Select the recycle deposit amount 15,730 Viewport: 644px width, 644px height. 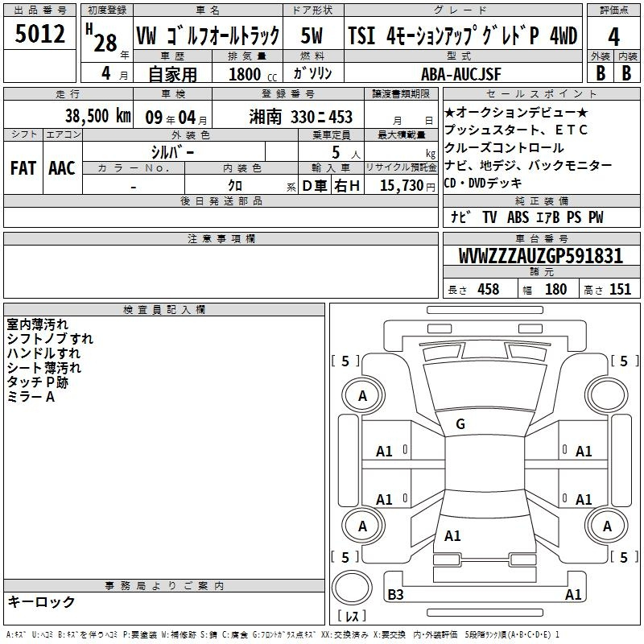click(401, 185)
